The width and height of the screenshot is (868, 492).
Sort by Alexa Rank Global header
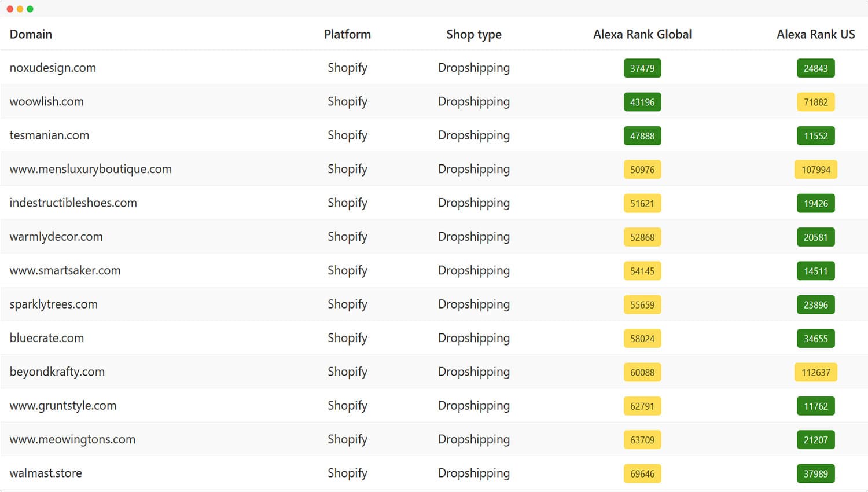[642, 34]
